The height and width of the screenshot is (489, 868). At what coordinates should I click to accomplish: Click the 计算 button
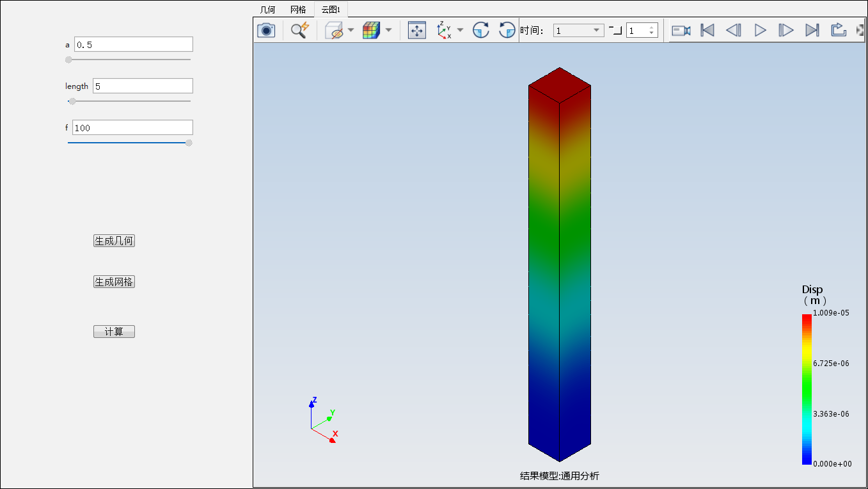point(114,332)
